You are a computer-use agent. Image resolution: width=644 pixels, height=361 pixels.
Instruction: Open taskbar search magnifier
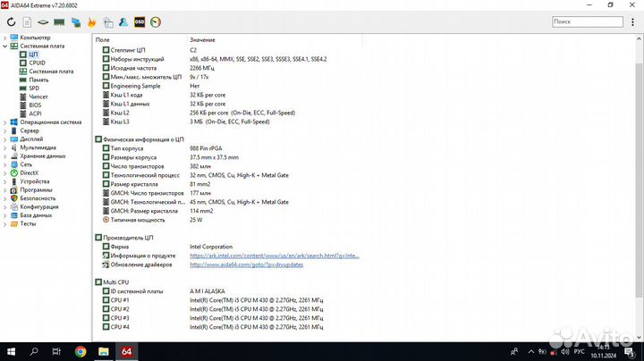pyautogui.click(x=34, y=351)
